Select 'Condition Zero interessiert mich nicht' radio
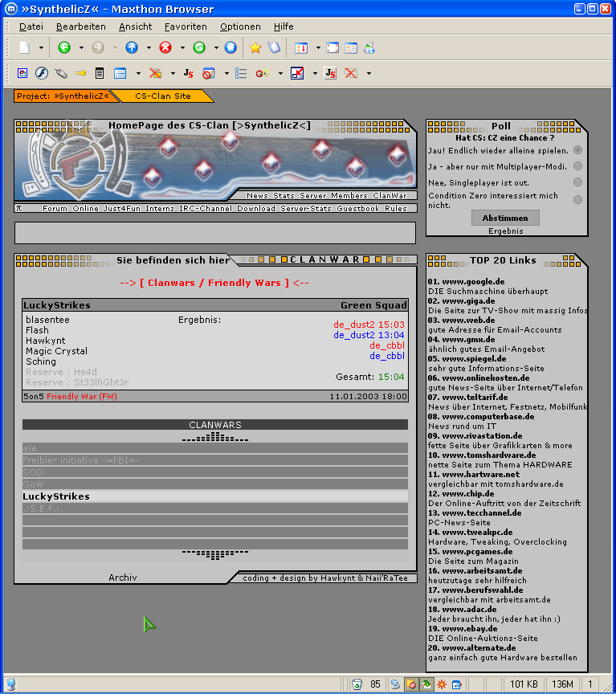The width and height of the screenshot is (616, 694). point(577,200)
